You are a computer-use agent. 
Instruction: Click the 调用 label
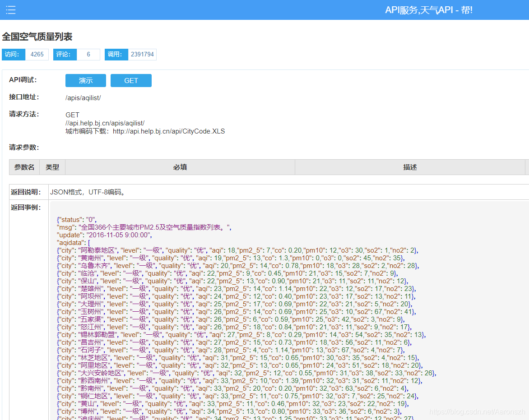(x=116, y=54)
